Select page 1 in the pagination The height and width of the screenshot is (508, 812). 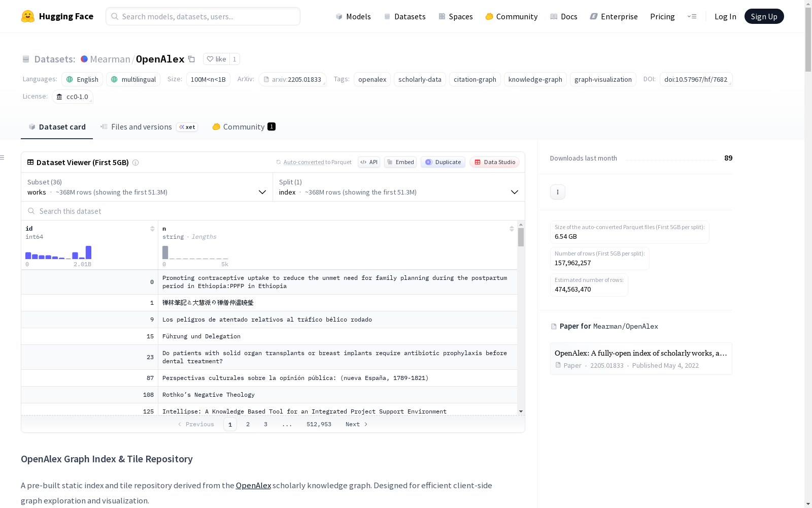pyautogui.click(x=230, y=424)
